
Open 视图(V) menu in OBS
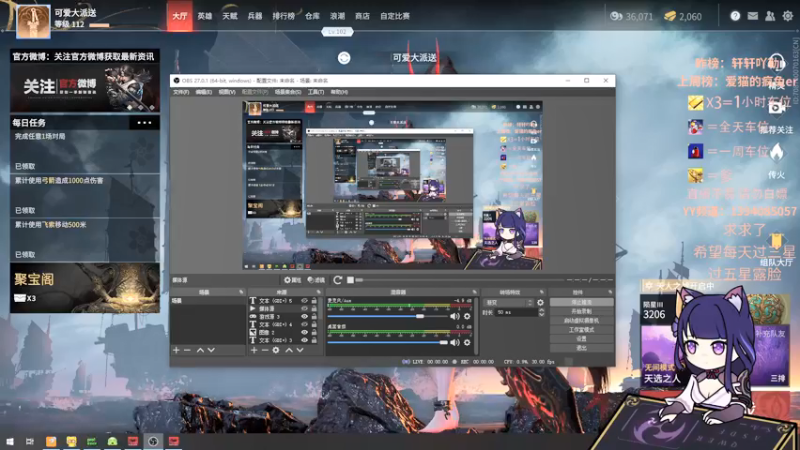pos(227,92)
